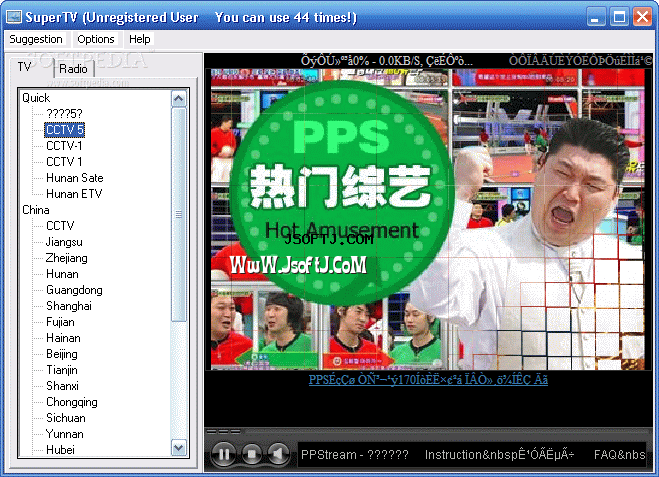The image size is (659, 477).
Task: Switch to the Radio tab
Action: pos(74,69)
